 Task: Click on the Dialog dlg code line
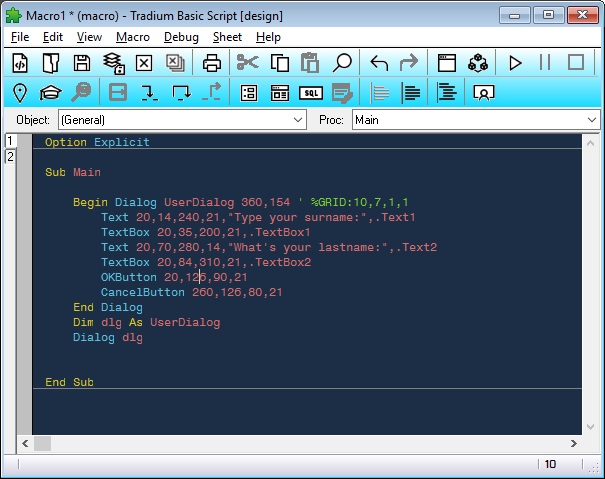point(107,338)
